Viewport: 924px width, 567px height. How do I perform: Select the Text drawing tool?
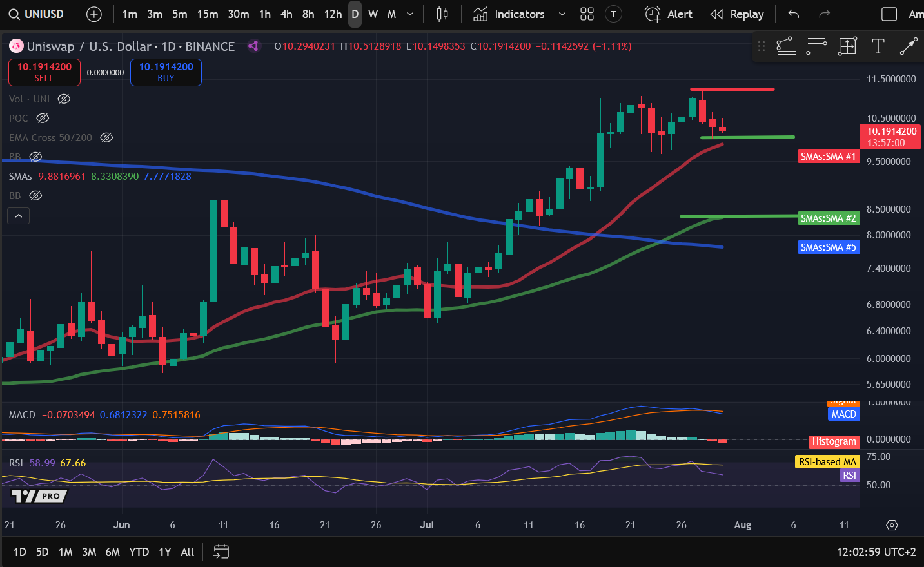point(878,46)
